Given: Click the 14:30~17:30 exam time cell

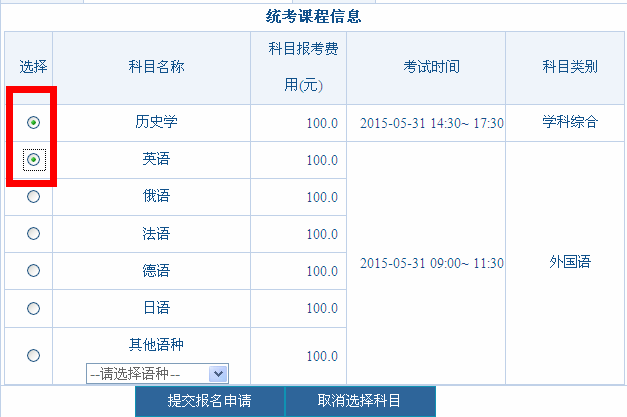Looking at the screenshot, I should click(x=431, y=123).
